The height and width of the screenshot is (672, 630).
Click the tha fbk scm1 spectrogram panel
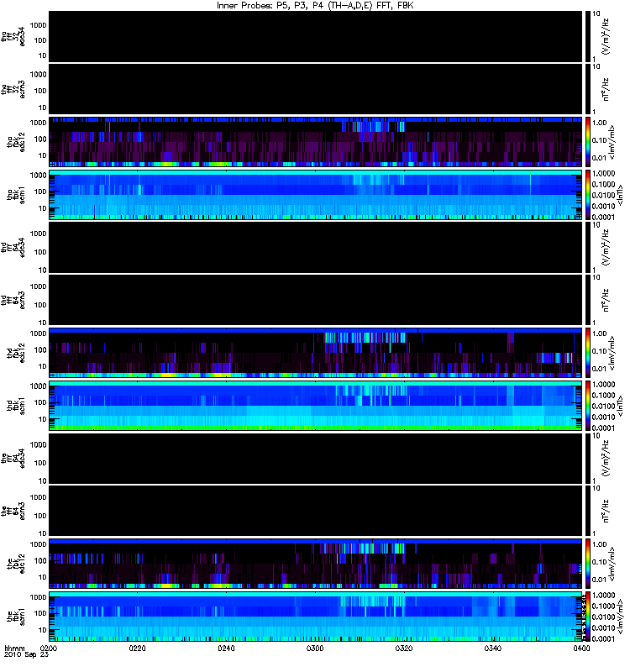pos(316,195)
